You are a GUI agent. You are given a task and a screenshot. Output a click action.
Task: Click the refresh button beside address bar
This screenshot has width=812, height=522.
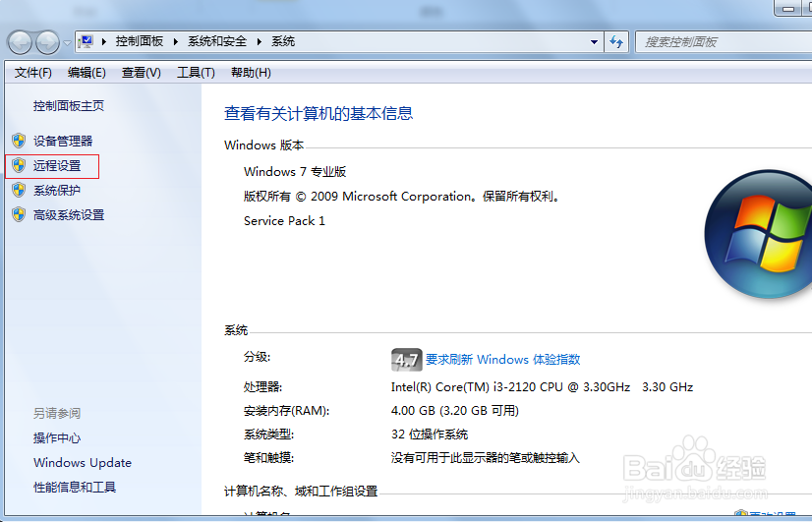[616, 42]
